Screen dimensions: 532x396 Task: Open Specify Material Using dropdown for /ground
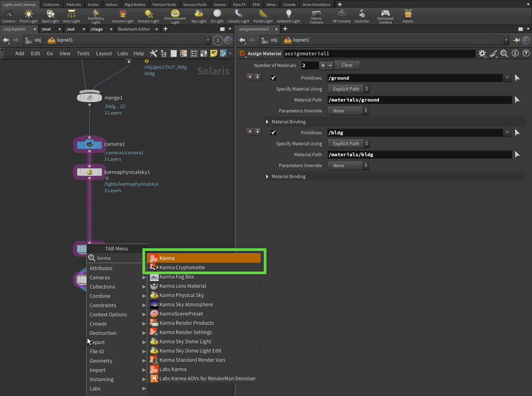[x=348, y=89]
